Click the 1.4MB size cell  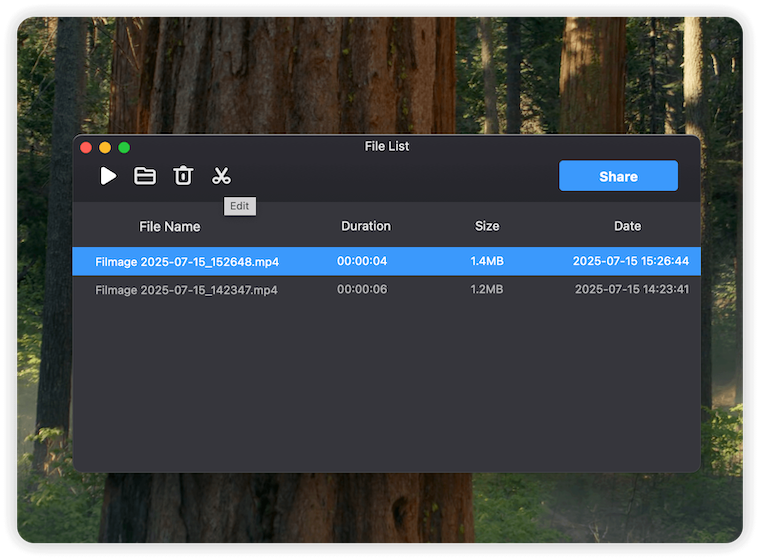(487, 262)
